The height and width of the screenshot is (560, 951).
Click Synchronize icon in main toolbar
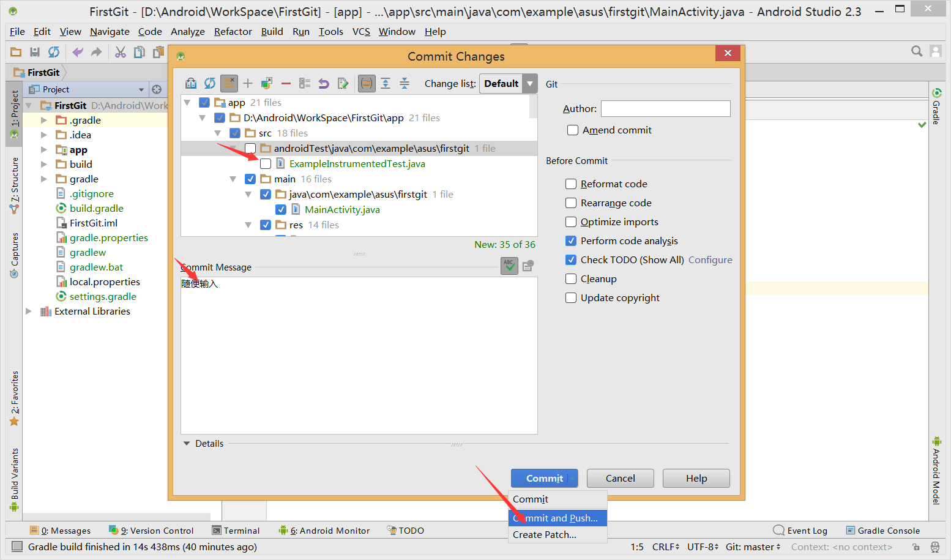tap(54, 53)
